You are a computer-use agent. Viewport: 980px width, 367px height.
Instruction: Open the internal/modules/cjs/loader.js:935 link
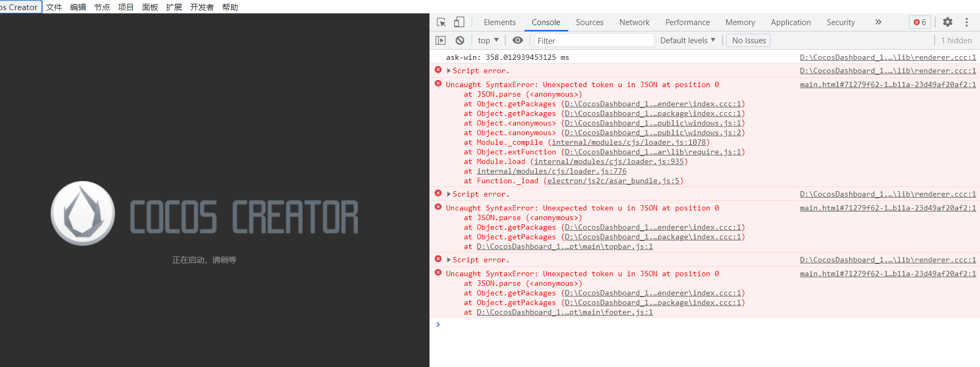pos(609,161)
